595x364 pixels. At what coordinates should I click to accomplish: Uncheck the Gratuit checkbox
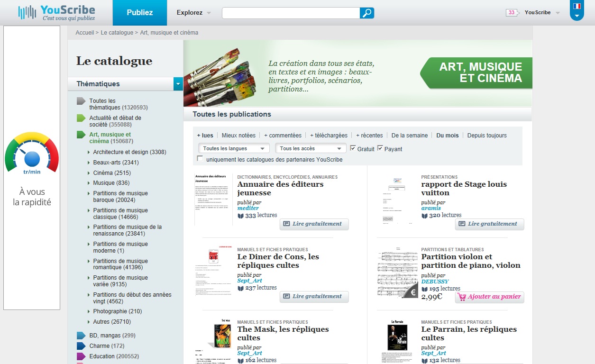(353, 148)
